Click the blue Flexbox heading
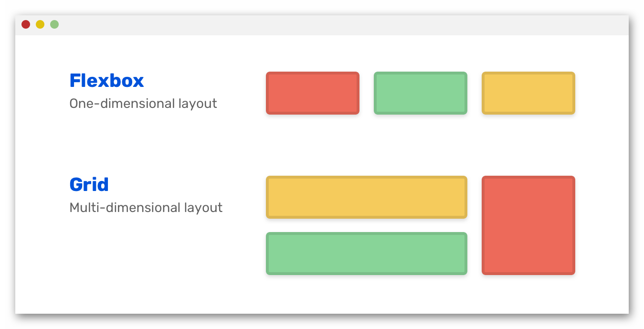Viewport: 644px width, 329px height. pos(106,81)
